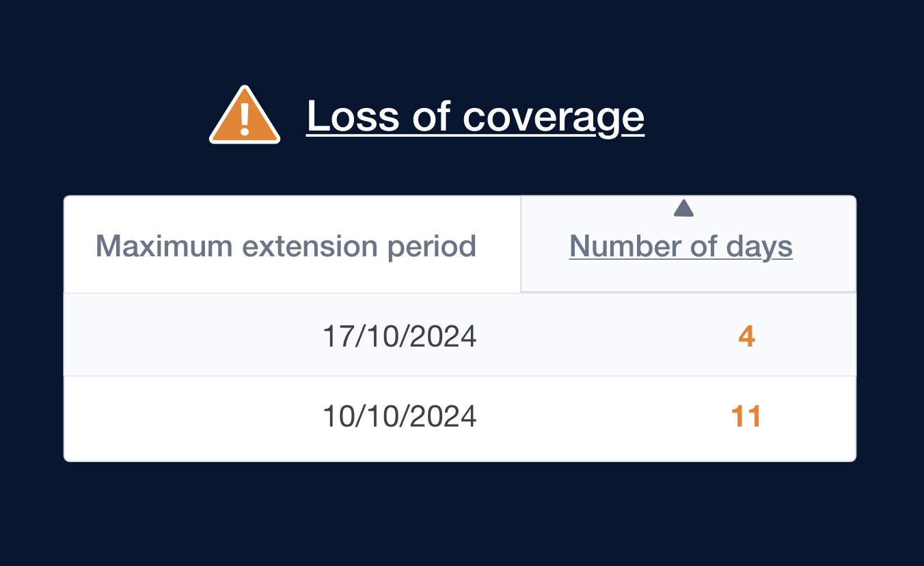Screen dimensions: 924x566
Task: Click the word "Number" in the column header
Action: 621,246
